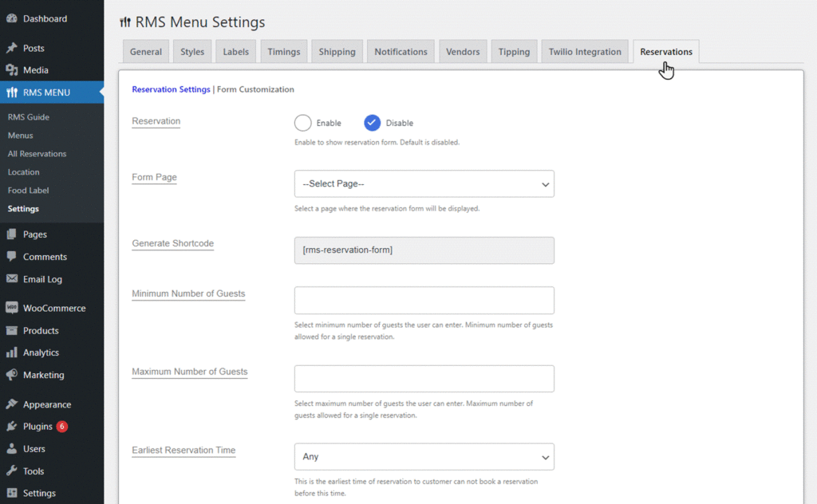This screenshot has height=504, width=817.
Task: Open the Form Page select dropdown
Action: [424, 183]
